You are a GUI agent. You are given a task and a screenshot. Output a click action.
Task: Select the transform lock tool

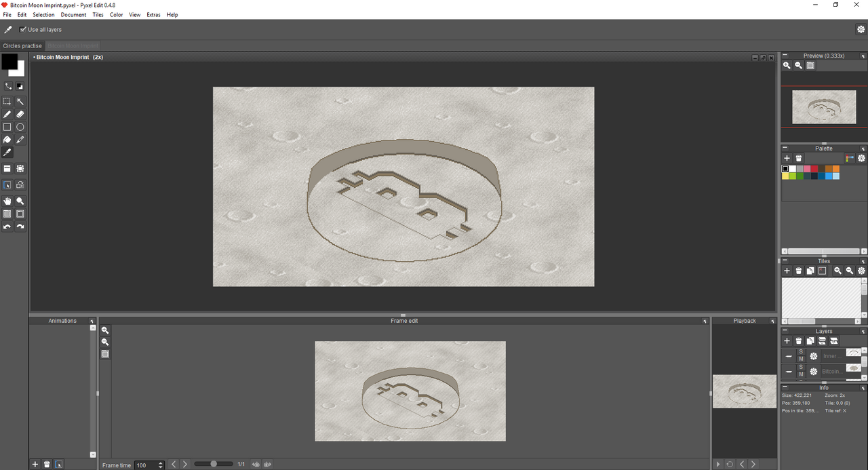tap(20, 184)
